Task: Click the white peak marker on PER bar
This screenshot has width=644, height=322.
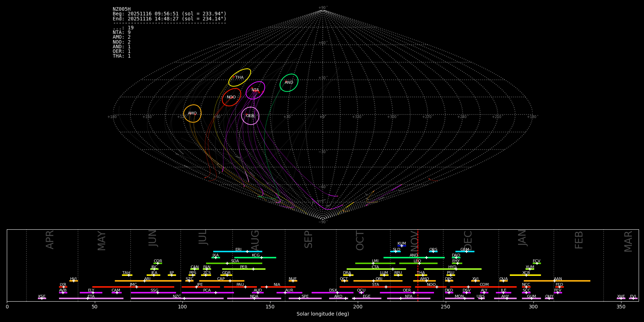Action: click(253, 269)
